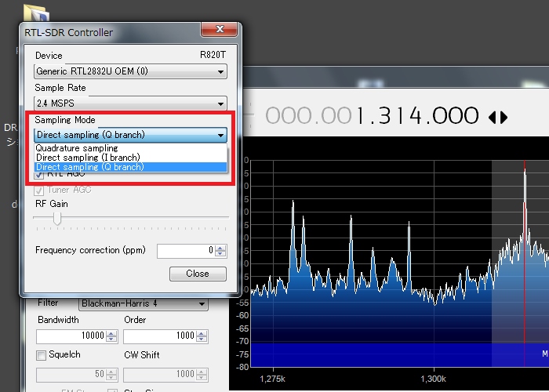Expand the Sample Rate dropdown
549x392 pixels.
(130, 103)
